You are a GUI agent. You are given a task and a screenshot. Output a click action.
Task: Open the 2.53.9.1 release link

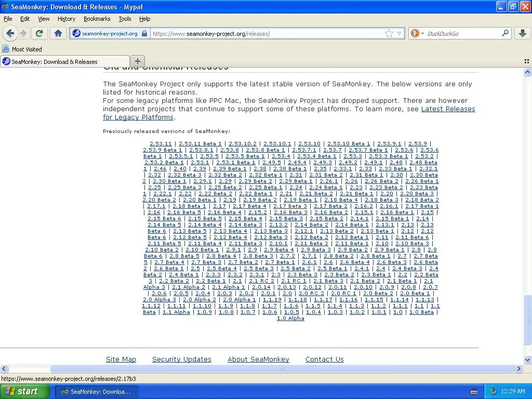[389, 143]
